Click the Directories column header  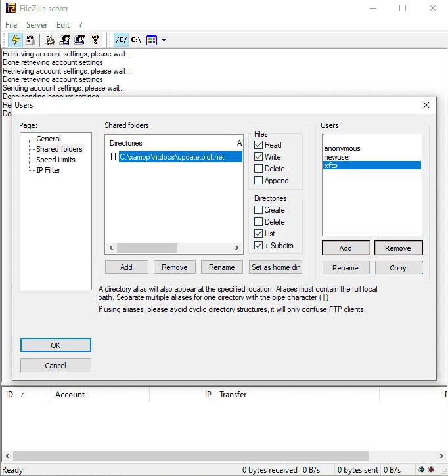(x=169, y=143)
